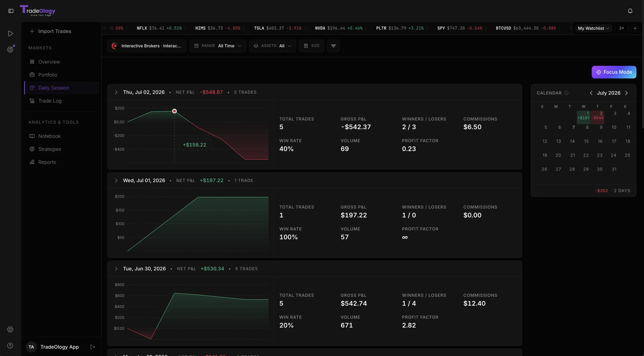Click the BTCUSD ticker in the tape
The width and height of the screenshot is (644, 356).
click(x=526, y=28)
